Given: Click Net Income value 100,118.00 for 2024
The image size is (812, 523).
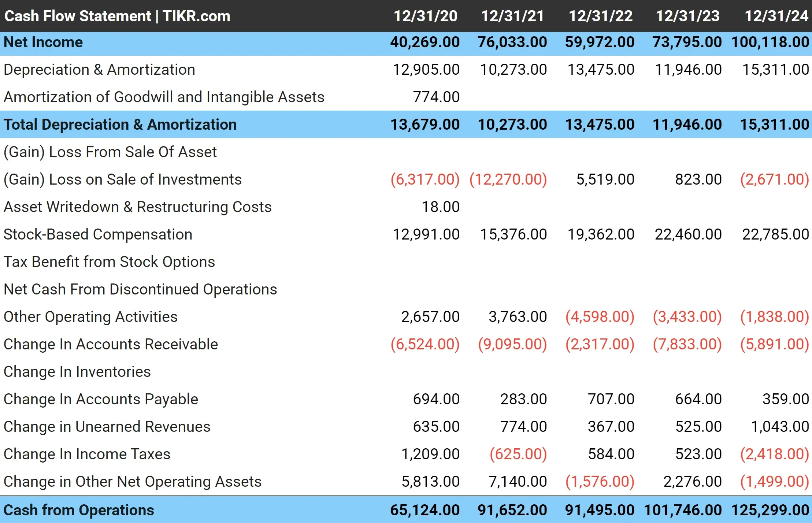Looking at the screenshot, I should 770,42.
